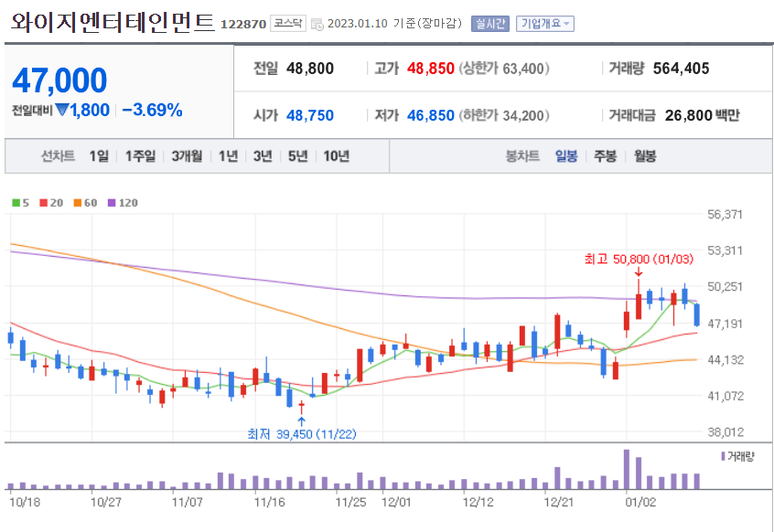Click the 코스닥 market badge

pyautogui.click(x=288, y=23)
